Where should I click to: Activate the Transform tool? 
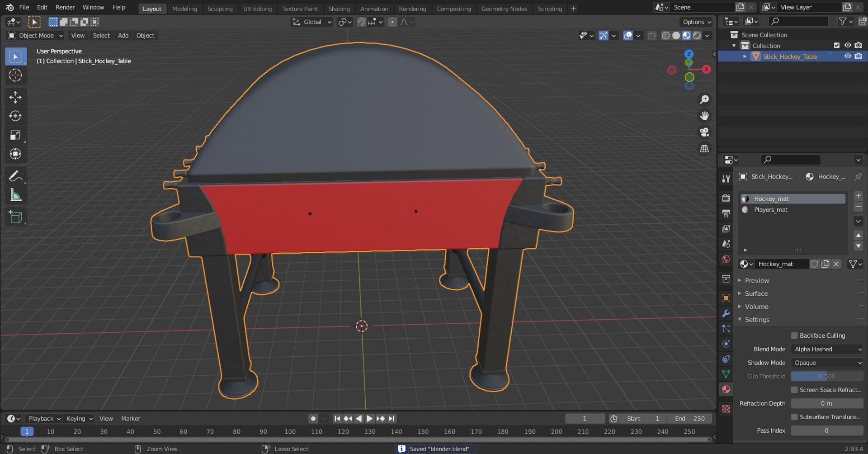pos(15,154)
